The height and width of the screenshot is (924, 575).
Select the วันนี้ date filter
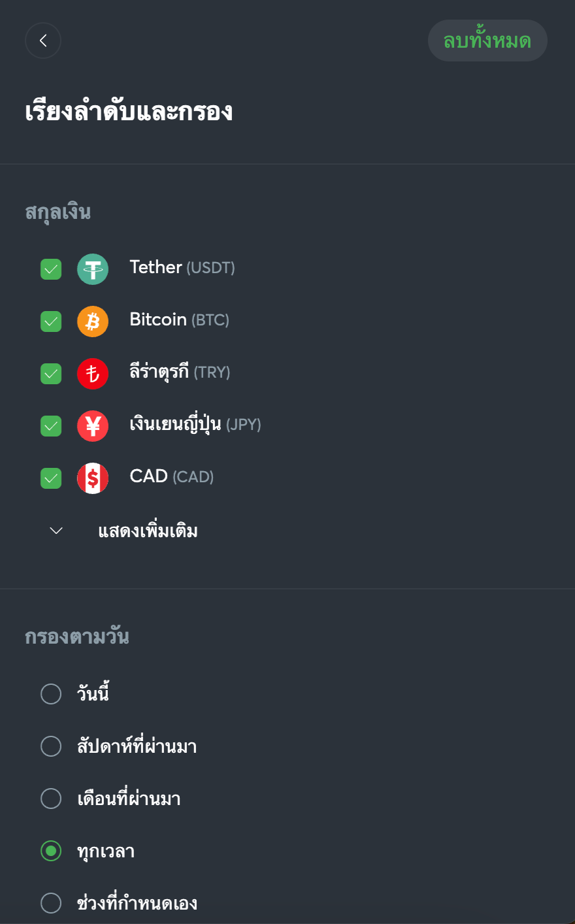(51, 693)
